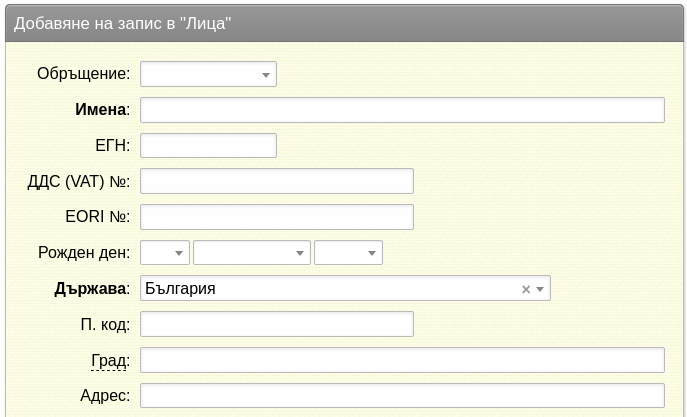Open the birthday day dropdown
This screenshot has height=417, width=687.
tap(165, 253)
